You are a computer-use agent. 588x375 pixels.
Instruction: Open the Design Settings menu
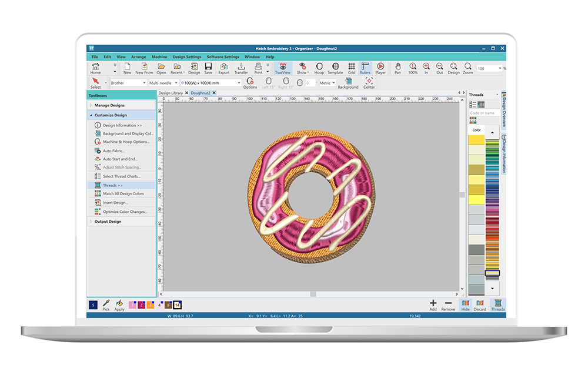pyautogui.click(x=186, y=57)
